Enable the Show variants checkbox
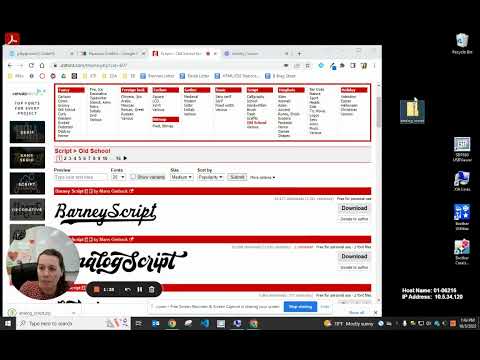Screen dimensions: 480x360 tap(133, 177)
